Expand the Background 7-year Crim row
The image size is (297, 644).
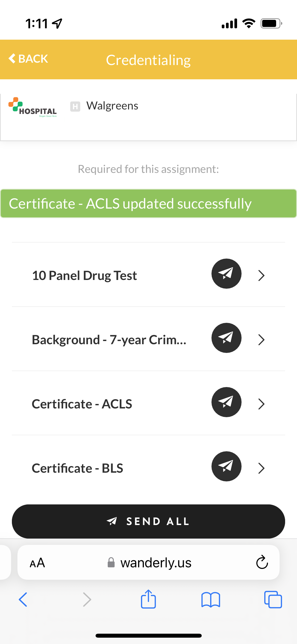point(261,340)
